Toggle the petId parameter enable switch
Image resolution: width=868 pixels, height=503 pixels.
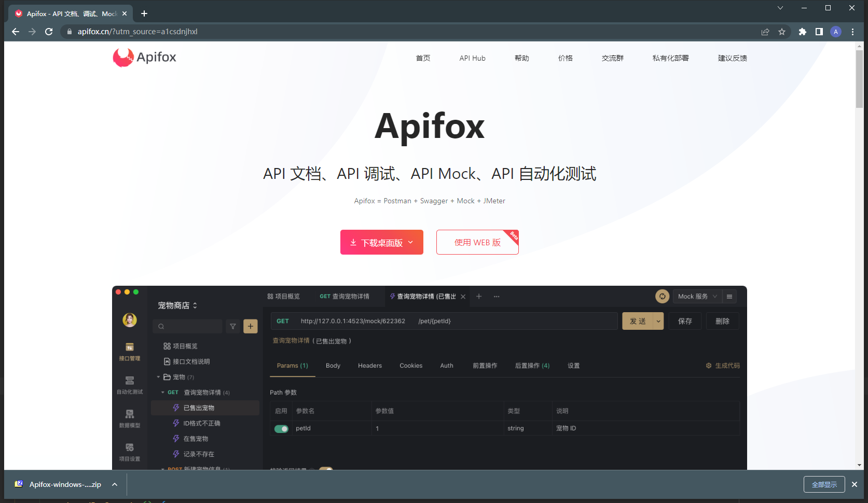point(281,429)
